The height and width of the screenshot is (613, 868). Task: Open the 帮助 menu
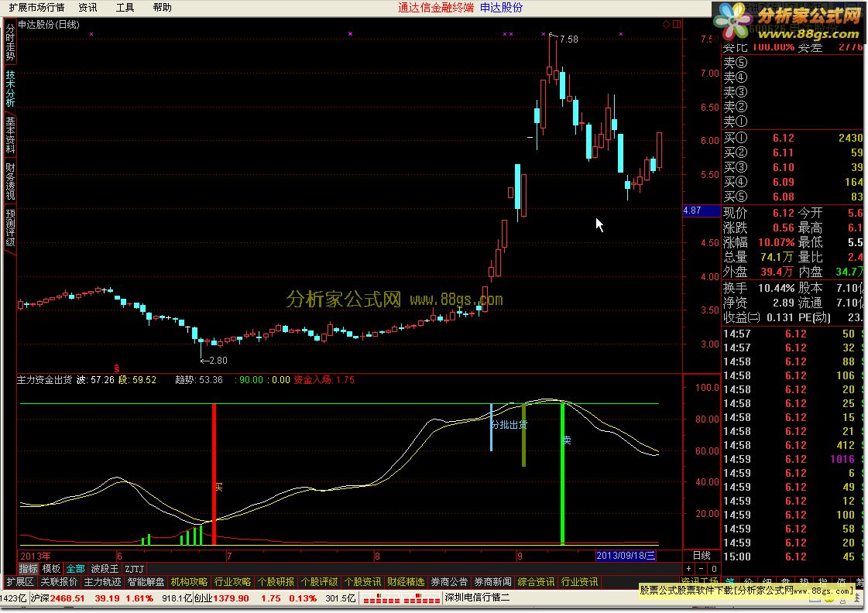click(x=162, y=7)
